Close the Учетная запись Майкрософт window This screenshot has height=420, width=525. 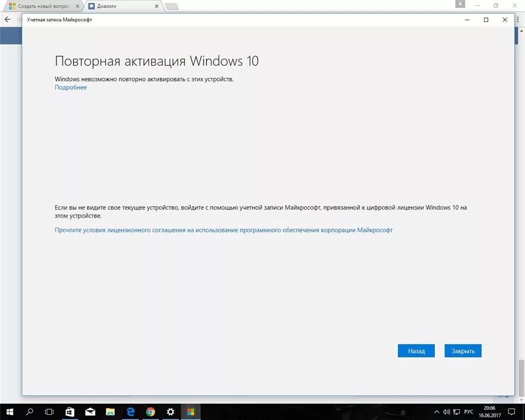tap(505, 20)
